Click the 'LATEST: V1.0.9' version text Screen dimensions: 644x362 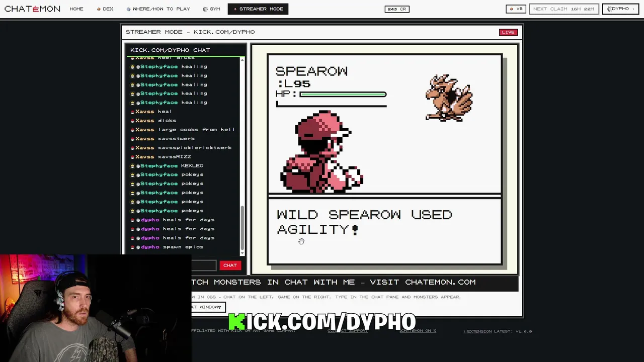pos(513,331)
